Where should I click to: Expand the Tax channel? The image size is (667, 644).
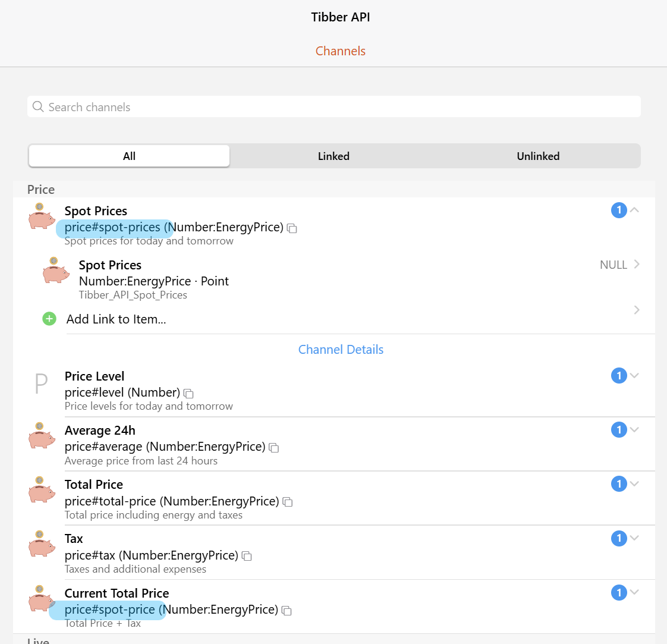tap(635, 538)
